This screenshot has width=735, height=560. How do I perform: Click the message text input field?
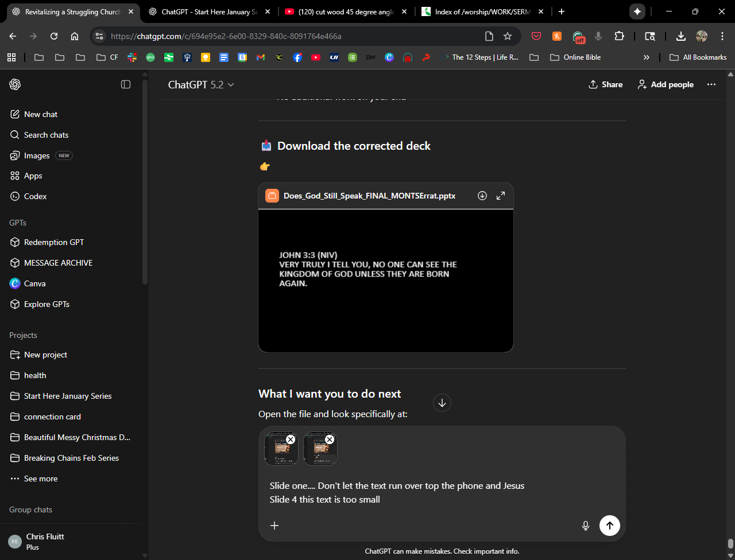tap(436, 492)
